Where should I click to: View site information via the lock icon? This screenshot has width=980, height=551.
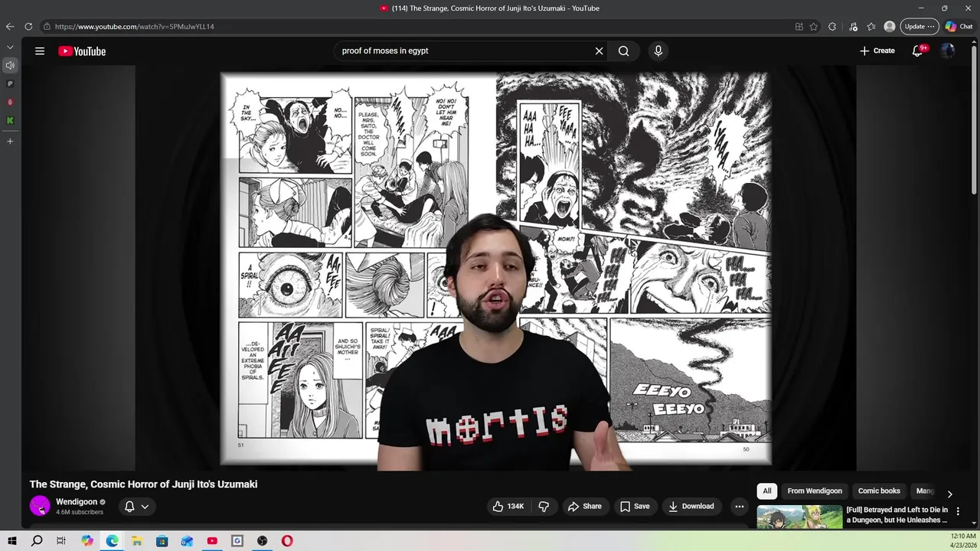[x=47, y=27]
